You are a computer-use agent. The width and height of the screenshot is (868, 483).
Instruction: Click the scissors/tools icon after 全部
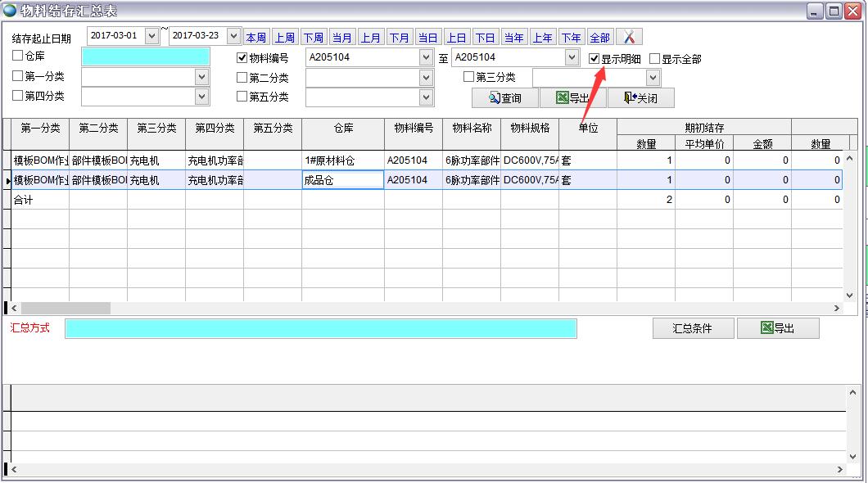tap(629, 37)
